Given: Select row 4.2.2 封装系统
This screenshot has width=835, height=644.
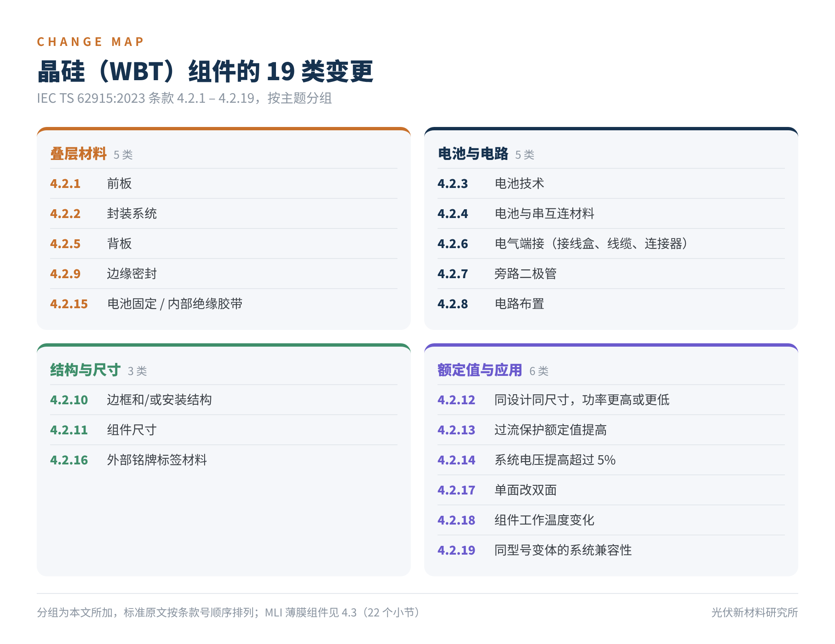Looking at the screenshot, I should 224,213.
